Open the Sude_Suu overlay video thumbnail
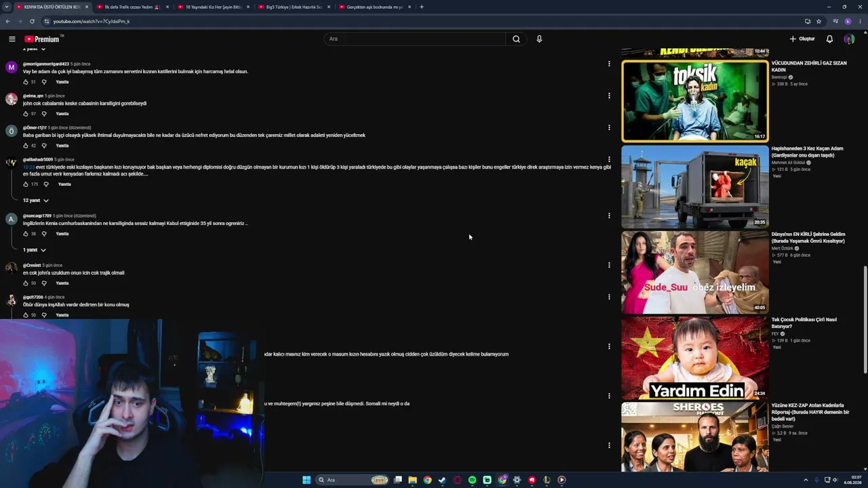The width and height of the screenshot is (868, 488). pos(695,272)
